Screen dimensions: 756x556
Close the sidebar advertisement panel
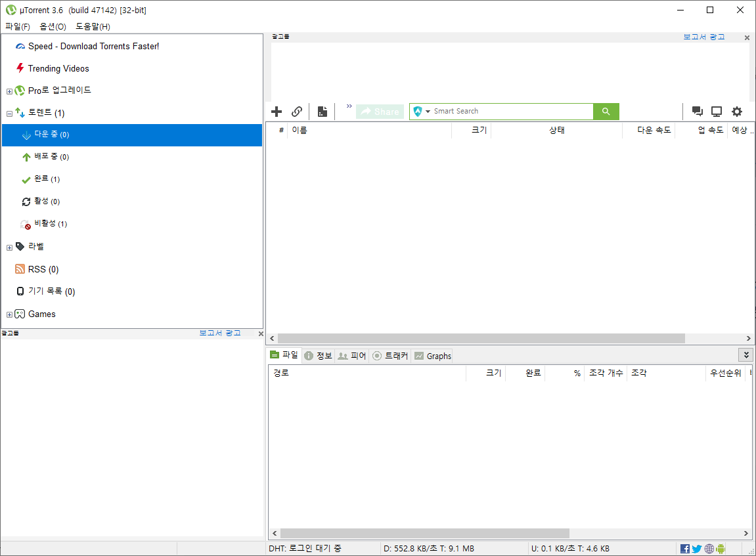click(x=261, y=333)
